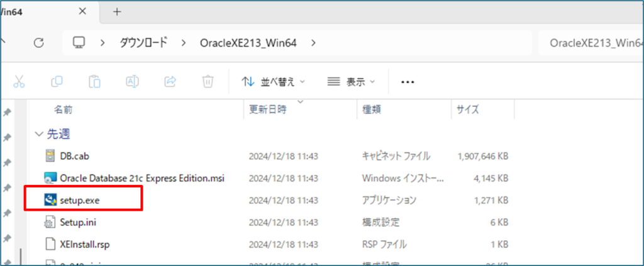644x266 pixels.
Task: Click the rename icon in toolbar
Action: click(132, 82)
